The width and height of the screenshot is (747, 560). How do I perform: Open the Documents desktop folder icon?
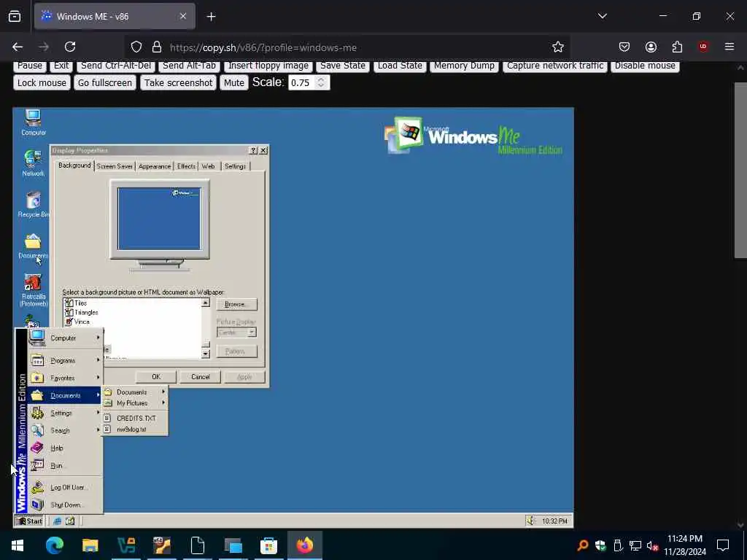point(33,246)
